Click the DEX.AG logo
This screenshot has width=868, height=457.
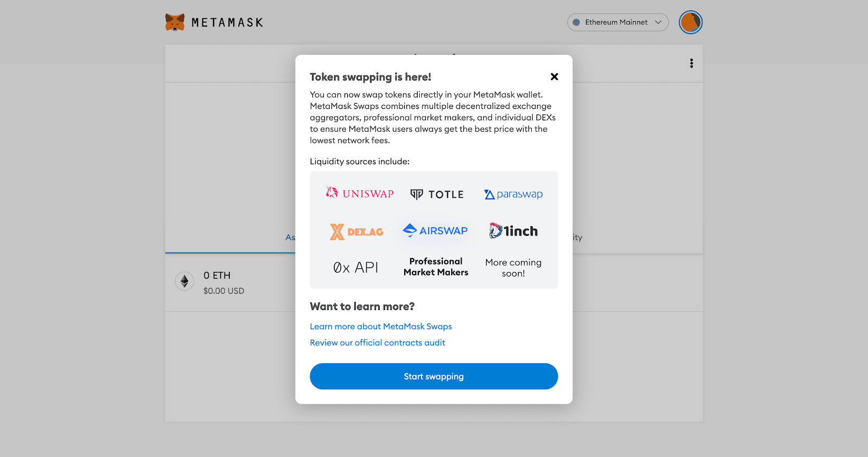point(356,231)
